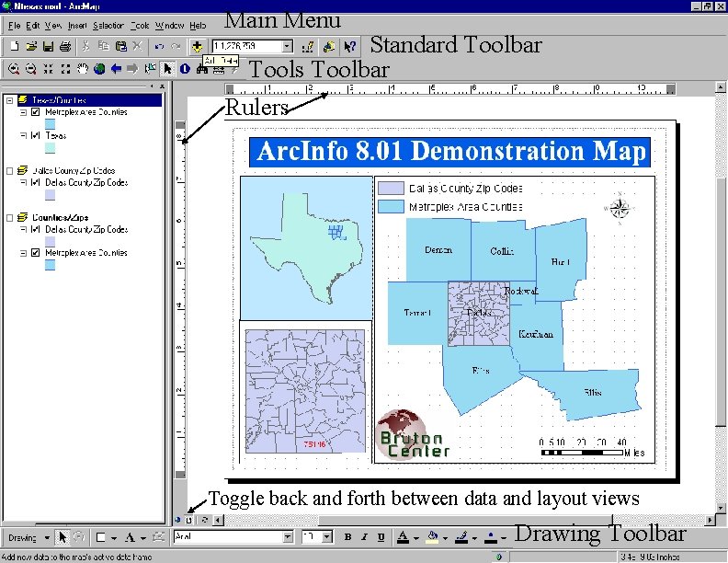This screenshot has width=728, height=563.
Task: Open the font size dropdown
Action: point(327,537)
